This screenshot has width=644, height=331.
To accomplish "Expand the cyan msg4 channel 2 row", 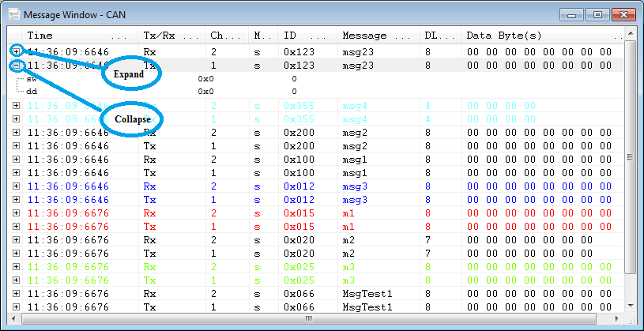I will [x=16, y=106].
